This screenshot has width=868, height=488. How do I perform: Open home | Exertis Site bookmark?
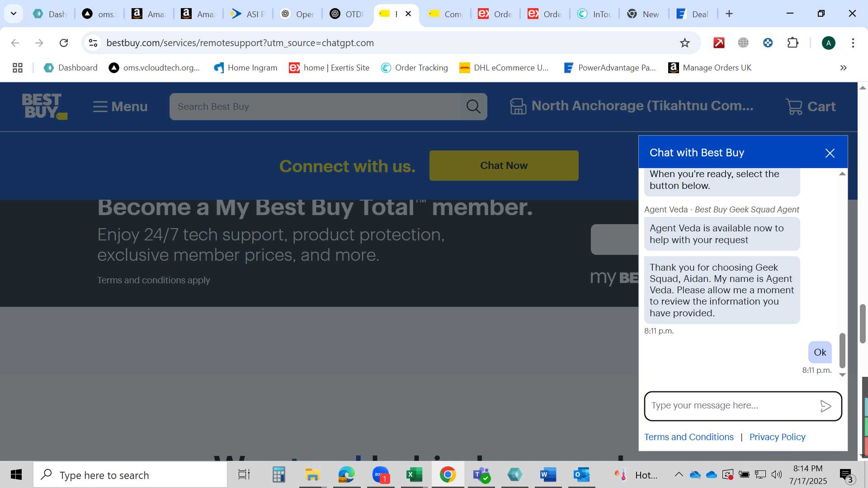click(329, 68)
